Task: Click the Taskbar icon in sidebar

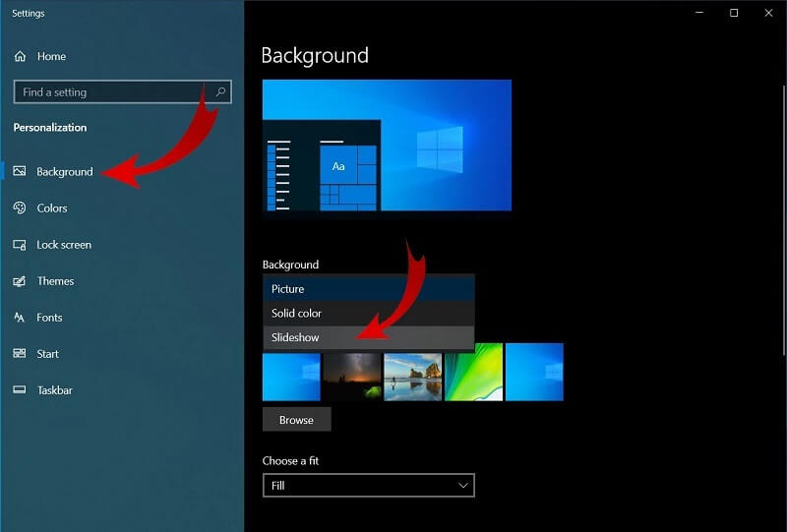Action: (x=20, y=390)
